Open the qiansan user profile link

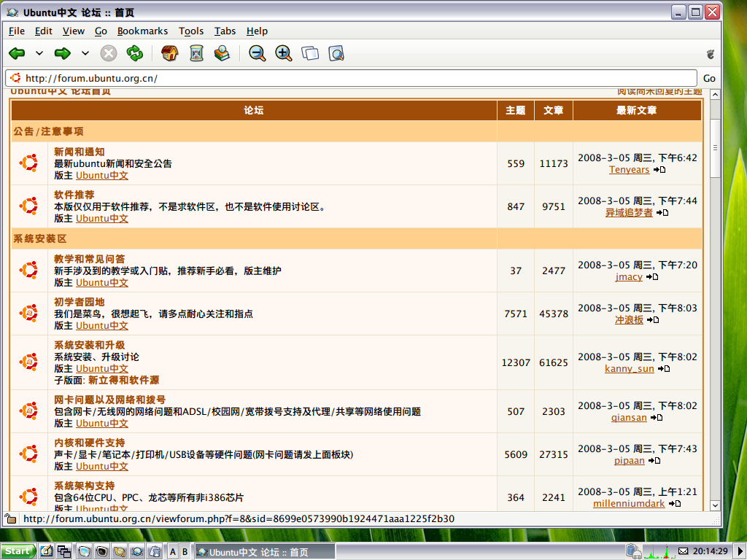coord(629,418)
